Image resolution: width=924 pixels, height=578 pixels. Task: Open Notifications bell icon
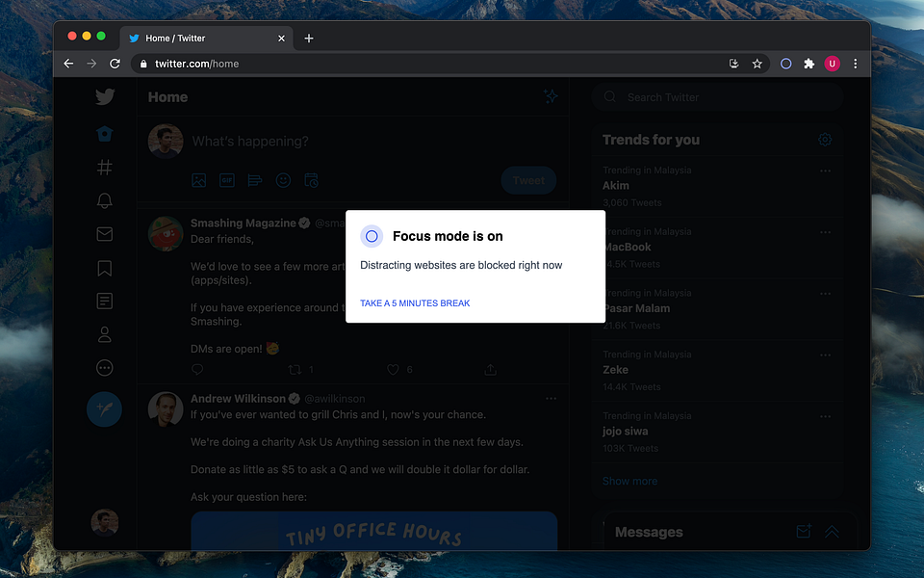tap(105, 200)
